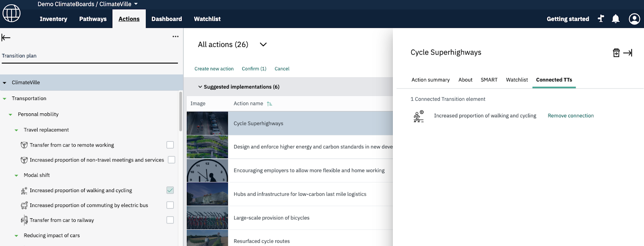644x246 pixels.
Task: Collapse the Transportation tree node
Action: [5, 98]
